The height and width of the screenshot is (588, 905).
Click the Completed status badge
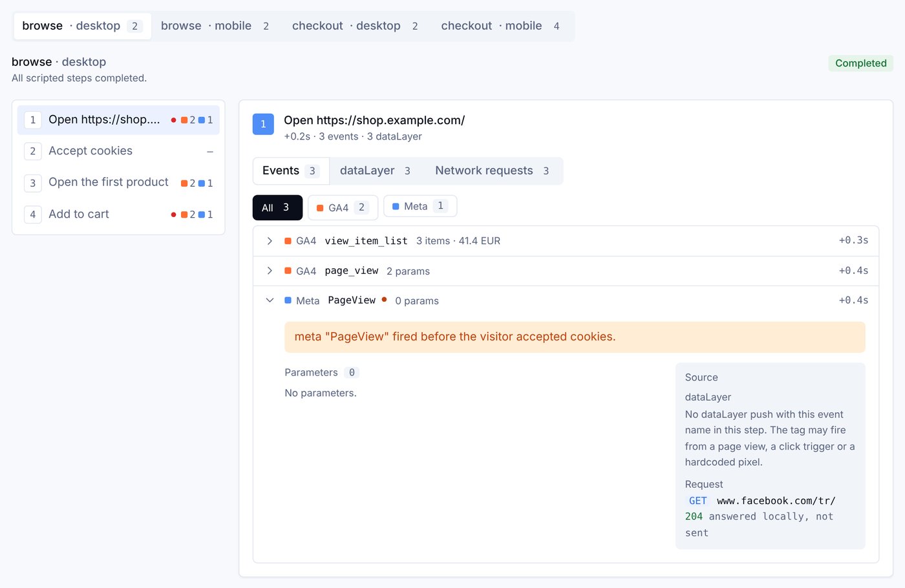click(x=861, y=63)
